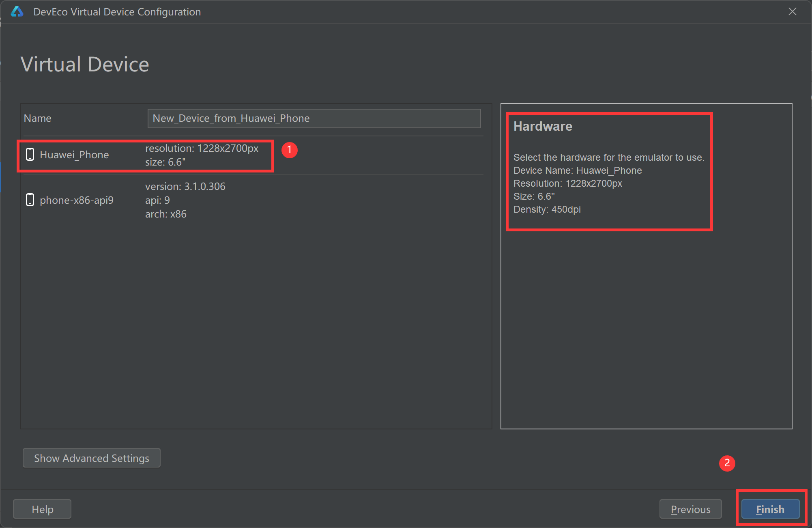The image size is (812, 528).
Task: Click Finish to create the device
Action: pyautogui.click(x=770, y=509)
